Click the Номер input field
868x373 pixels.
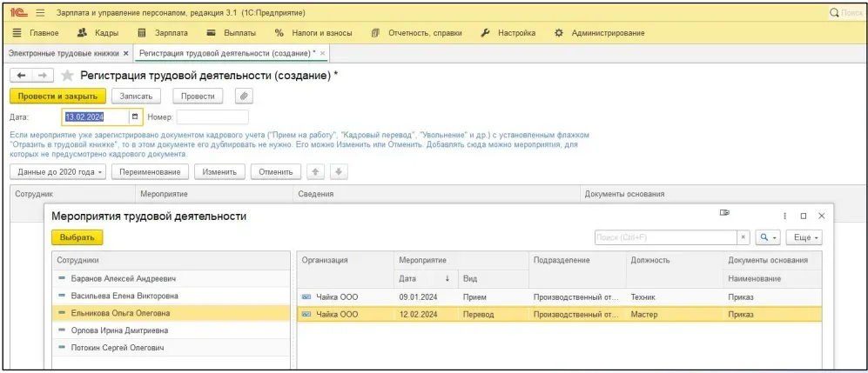[x=212, y=117]
